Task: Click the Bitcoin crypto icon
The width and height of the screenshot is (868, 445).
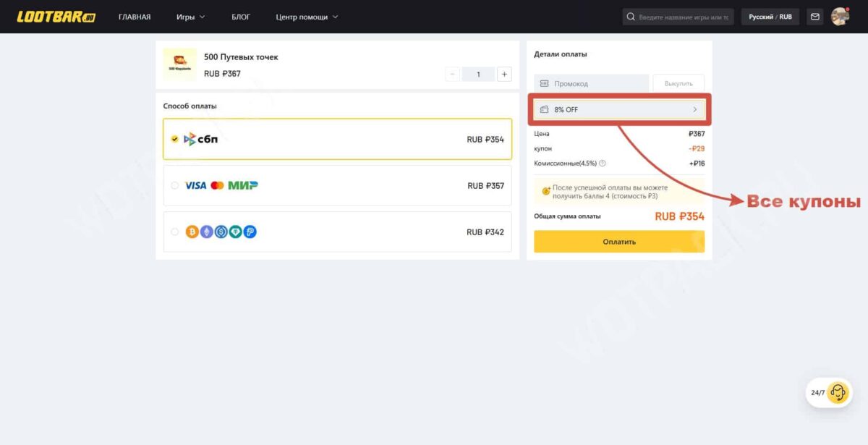Action: [192, 232]
